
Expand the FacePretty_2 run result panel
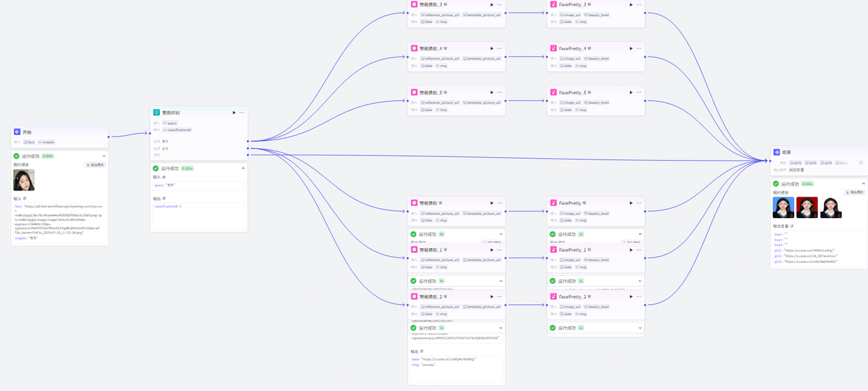pyautogui.click(x=641, y=328)
